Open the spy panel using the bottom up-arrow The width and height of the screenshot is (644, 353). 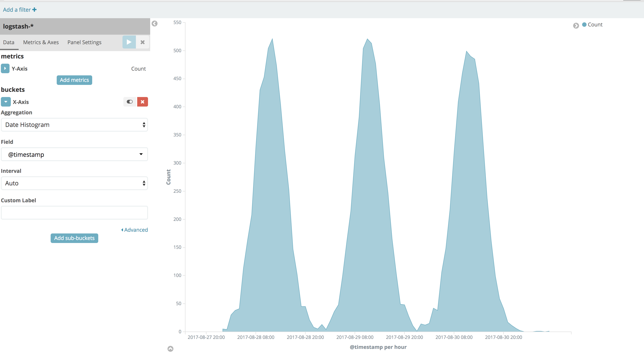(x=170, y=348)
